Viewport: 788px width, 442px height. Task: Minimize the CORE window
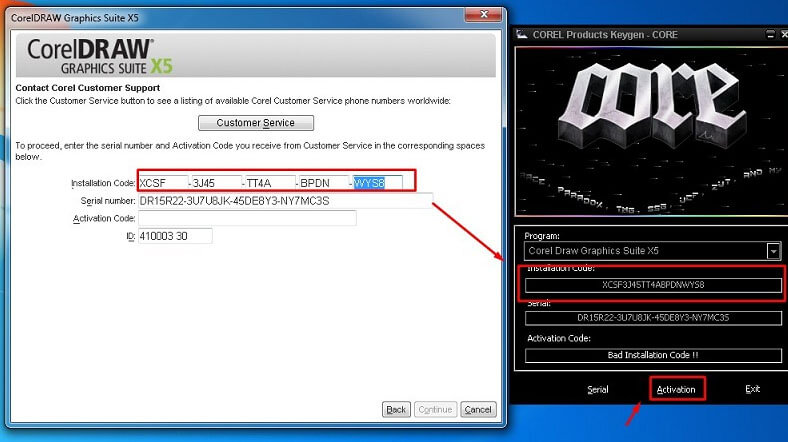coord(768,34)
